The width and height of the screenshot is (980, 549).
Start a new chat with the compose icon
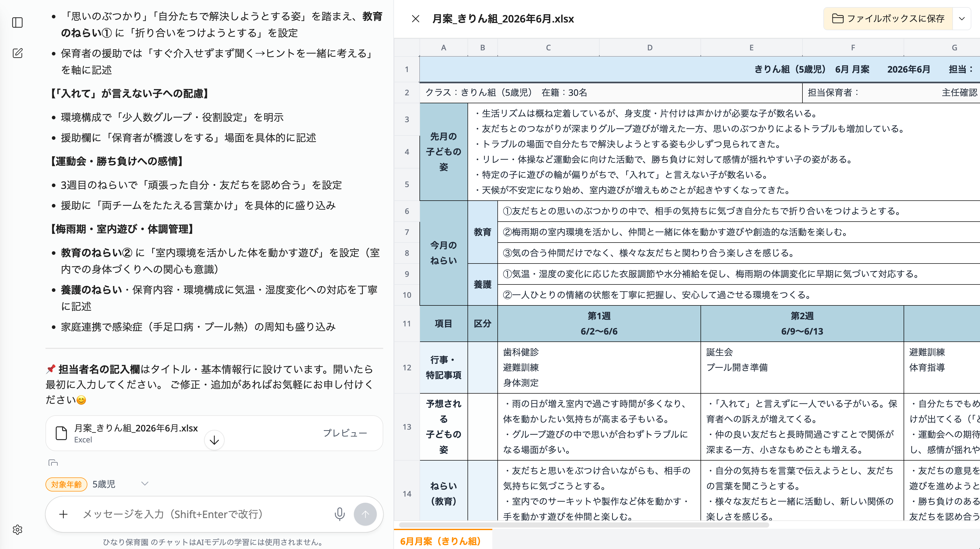pyautogui.click(x=17, y=53)
